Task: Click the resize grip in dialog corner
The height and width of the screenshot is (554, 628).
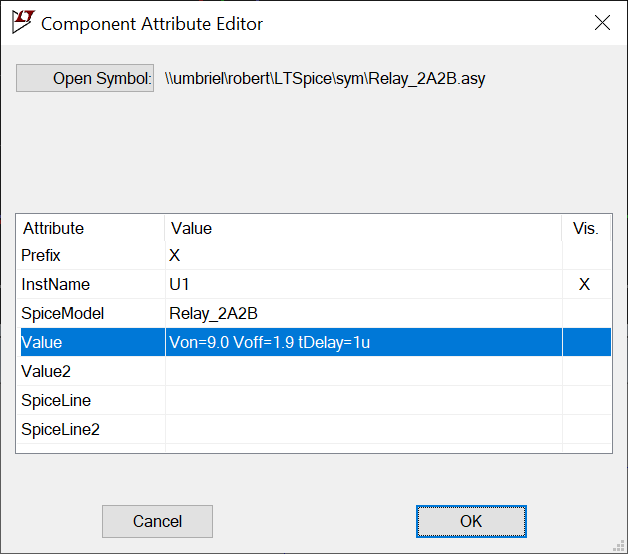Action: pyautogui.click(x=619, y=546)
